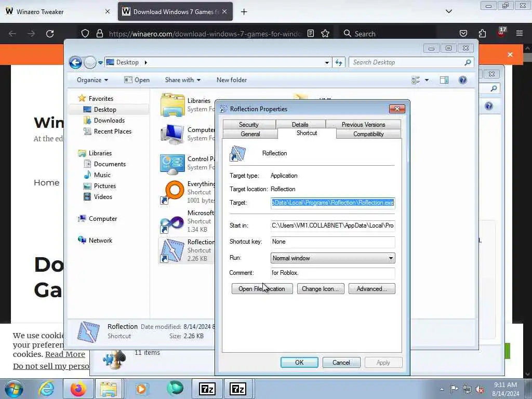Toggle the Explorer preview pane icon
This screenshot has height=399, width=532.
pyautogui.click(x=444, y=80)
